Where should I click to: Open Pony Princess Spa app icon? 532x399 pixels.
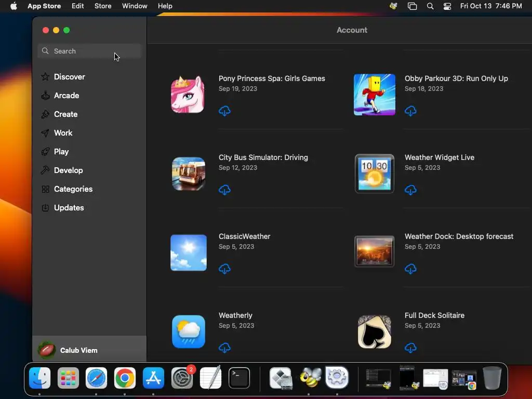pos(188,95)
